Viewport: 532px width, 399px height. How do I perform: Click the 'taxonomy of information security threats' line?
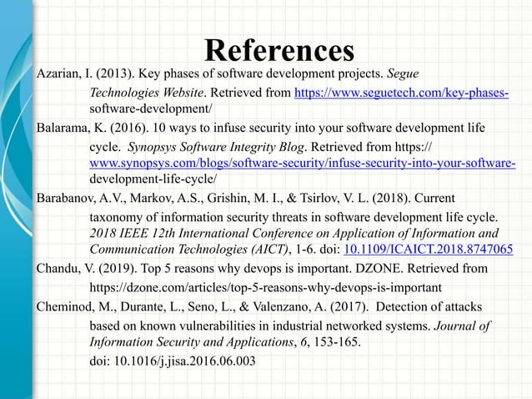(x=294, y=217)
